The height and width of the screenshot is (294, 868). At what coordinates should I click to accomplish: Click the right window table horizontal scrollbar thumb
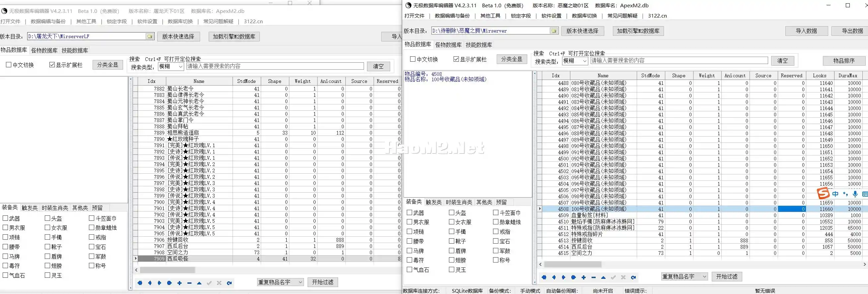pos(572,265)
